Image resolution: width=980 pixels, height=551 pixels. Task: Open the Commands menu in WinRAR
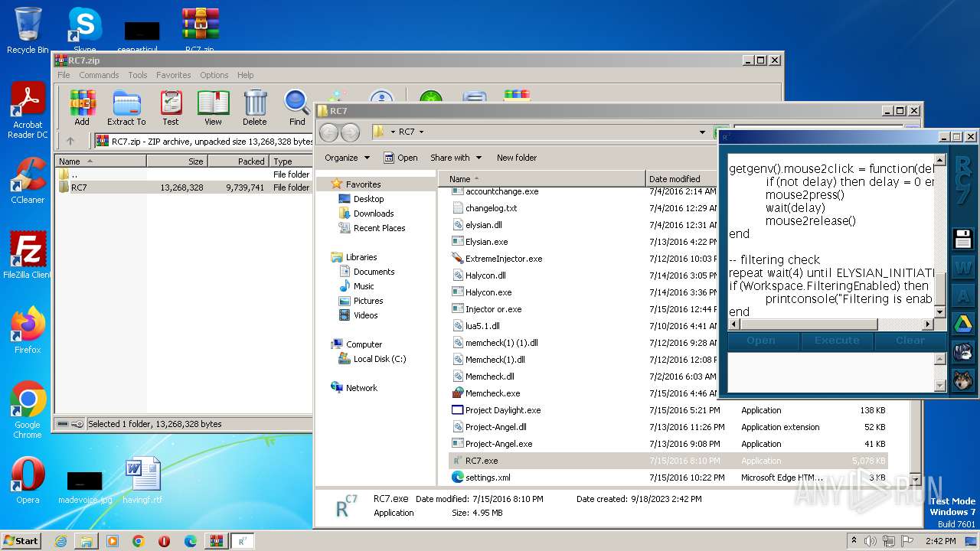pyautogui.click(x=99, y=75)
